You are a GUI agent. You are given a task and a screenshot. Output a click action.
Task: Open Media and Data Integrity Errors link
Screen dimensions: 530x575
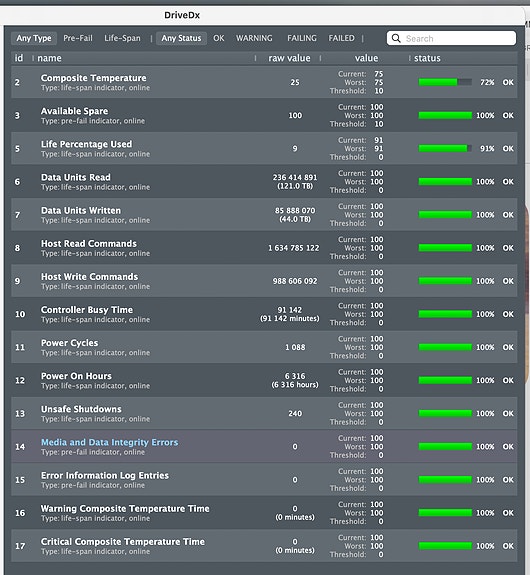coord(109,442)
